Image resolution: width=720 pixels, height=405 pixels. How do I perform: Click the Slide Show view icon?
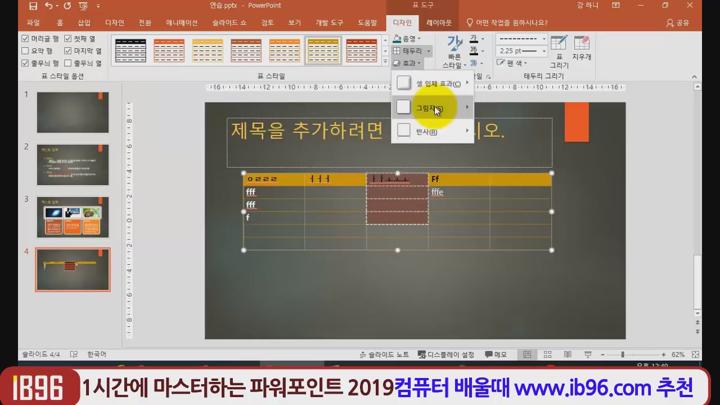[x=588, y=354]
